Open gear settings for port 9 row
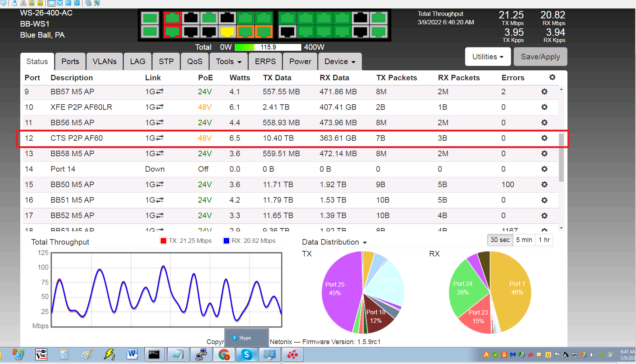This screenshot has height=364, width=636. (x=544, y=92)
